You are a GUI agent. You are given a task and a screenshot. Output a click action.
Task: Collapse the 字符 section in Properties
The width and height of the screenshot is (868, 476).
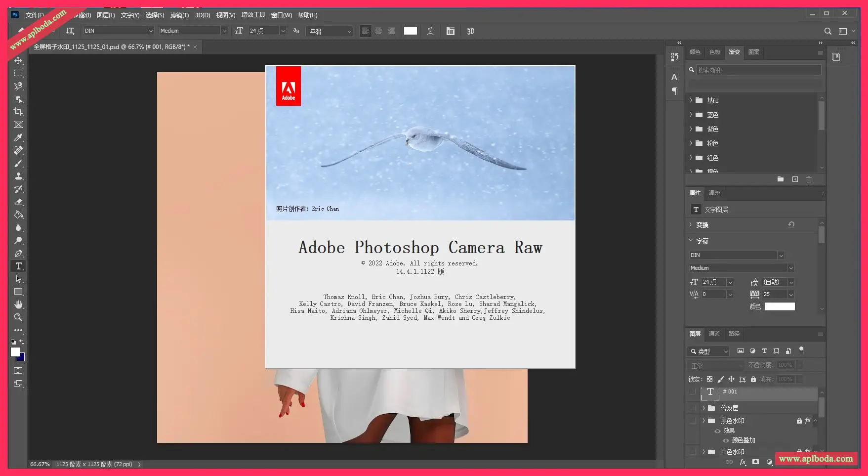point(691,241)
